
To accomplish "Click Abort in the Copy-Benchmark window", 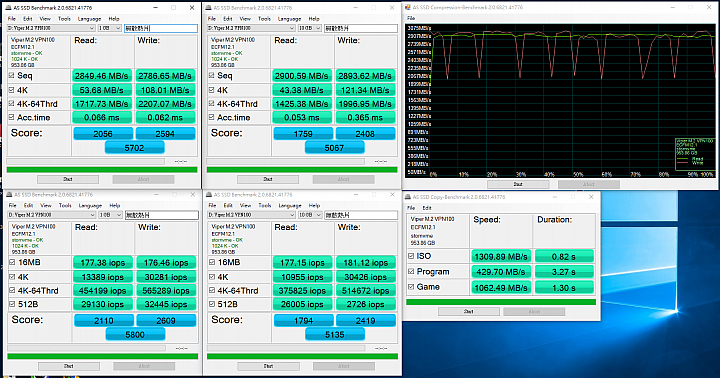I will [x=534, y=311].
